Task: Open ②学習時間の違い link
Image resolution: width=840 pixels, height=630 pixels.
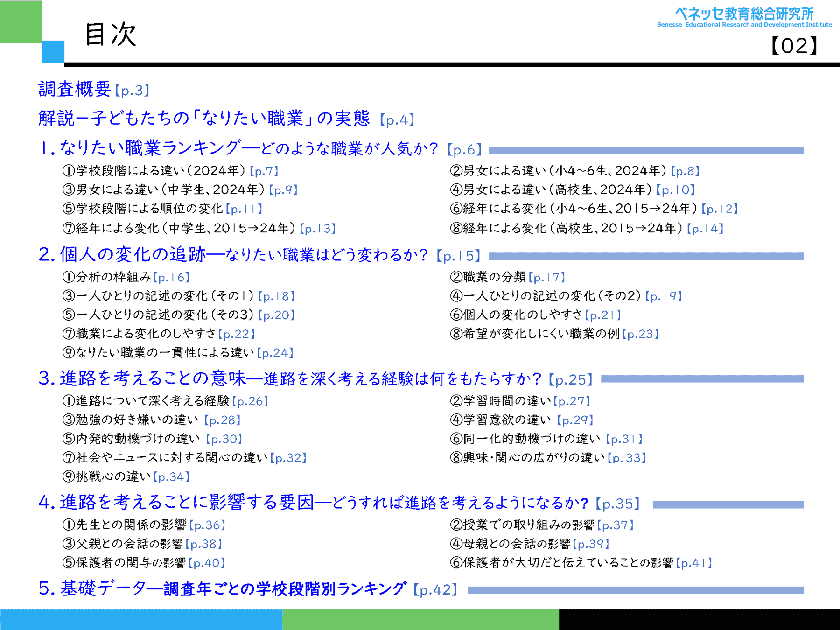Action: (520, 401)
